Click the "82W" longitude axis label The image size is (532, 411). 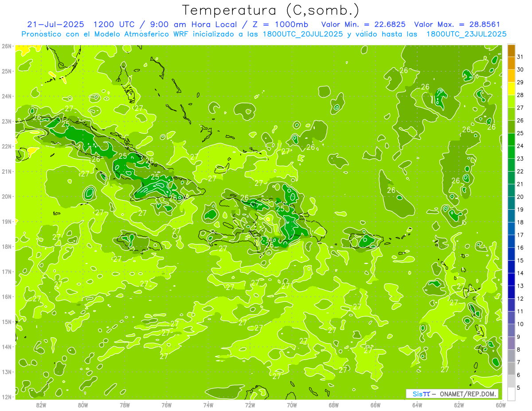(x=41, y=405)
